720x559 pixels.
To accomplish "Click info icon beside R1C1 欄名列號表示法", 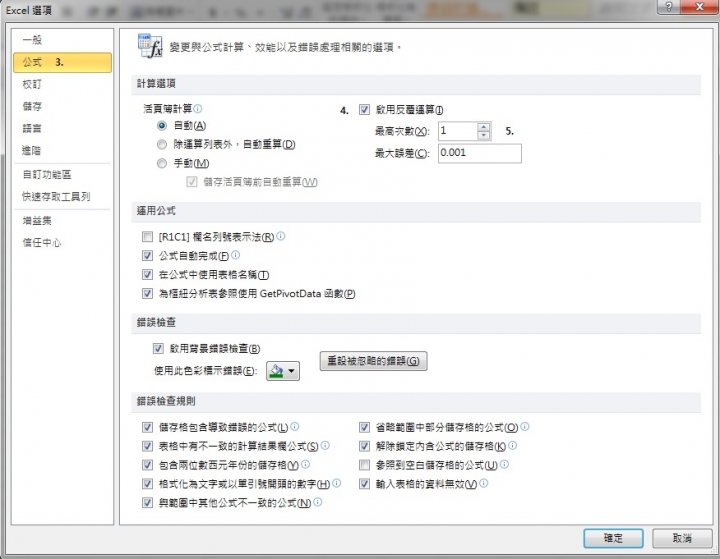I will pos(281,236).
